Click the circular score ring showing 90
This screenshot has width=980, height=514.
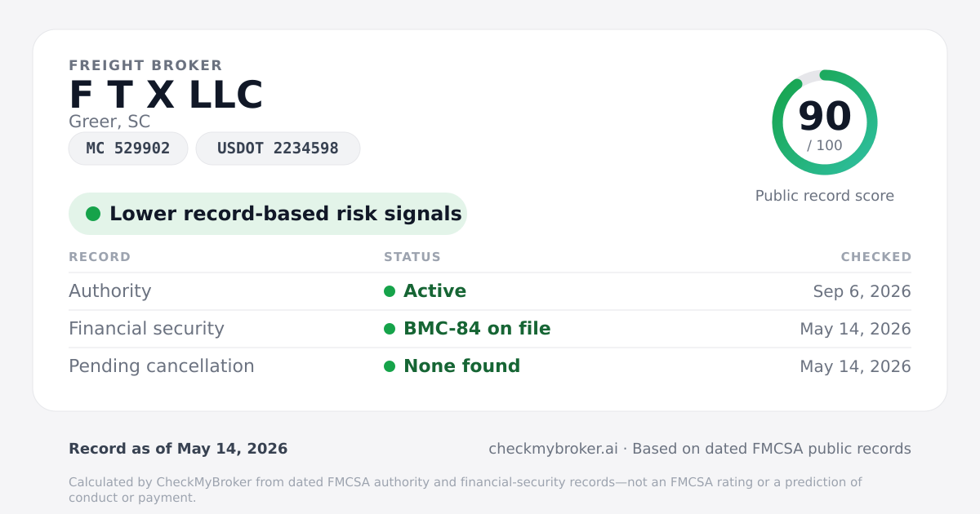[825, 122]
